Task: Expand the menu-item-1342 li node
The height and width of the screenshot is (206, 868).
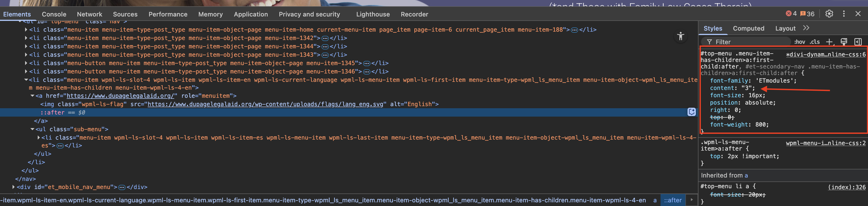Action: point(26,38)
